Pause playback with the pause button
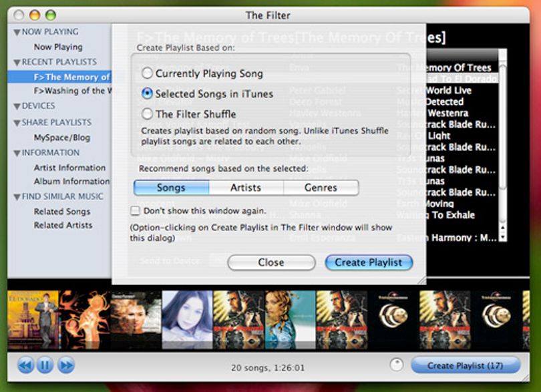541x392 pixels. pyautogui.click(x=45, y=365)
